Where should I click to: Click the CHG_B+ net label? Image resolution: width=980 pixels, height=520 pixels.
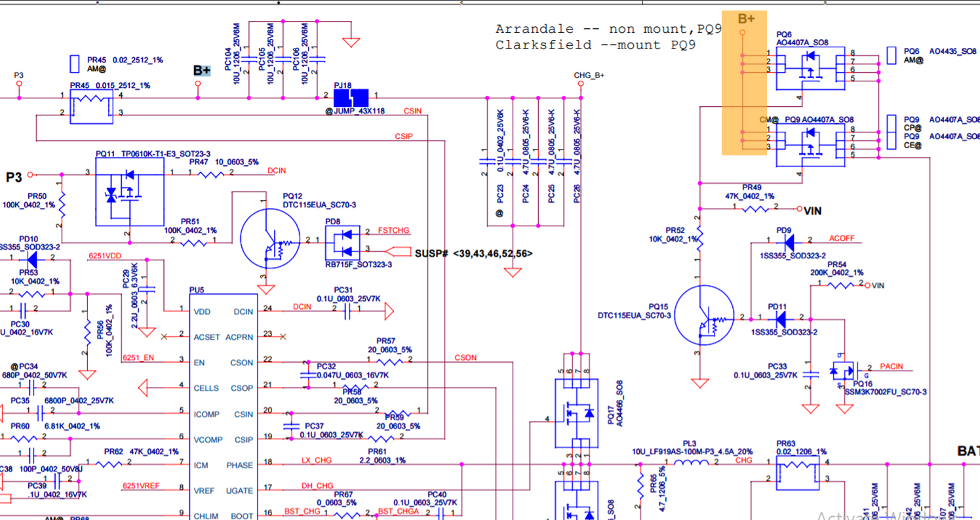point(589,75)
